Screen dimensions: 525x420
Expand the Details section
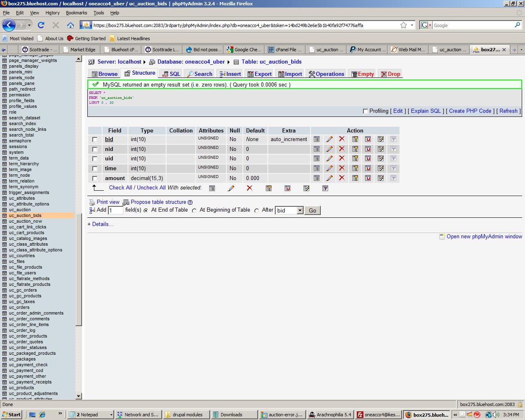[x=100, y=224]
